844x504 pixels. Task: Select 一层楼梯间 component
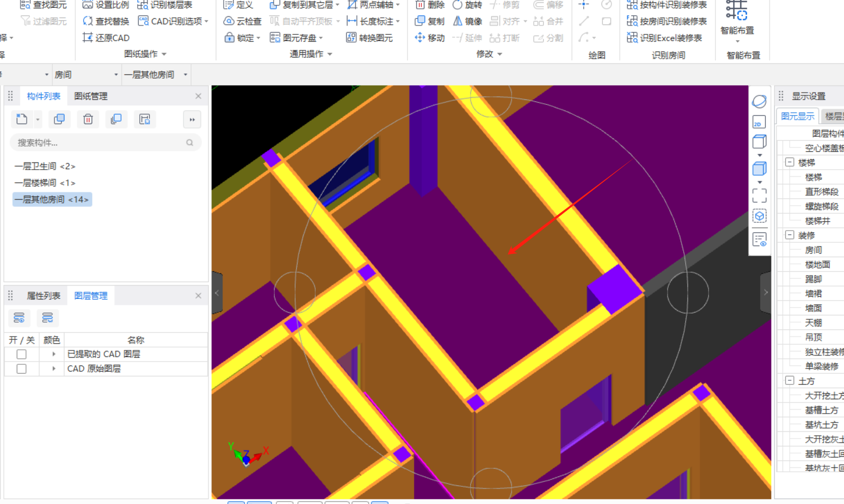point(44,182)
